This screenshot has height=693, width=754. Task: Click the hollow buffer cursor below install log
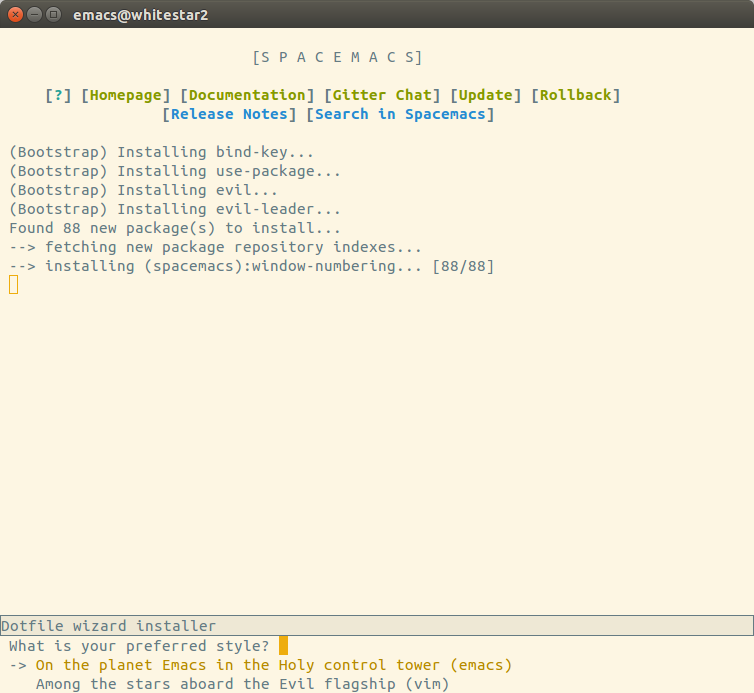pos(13,285)
